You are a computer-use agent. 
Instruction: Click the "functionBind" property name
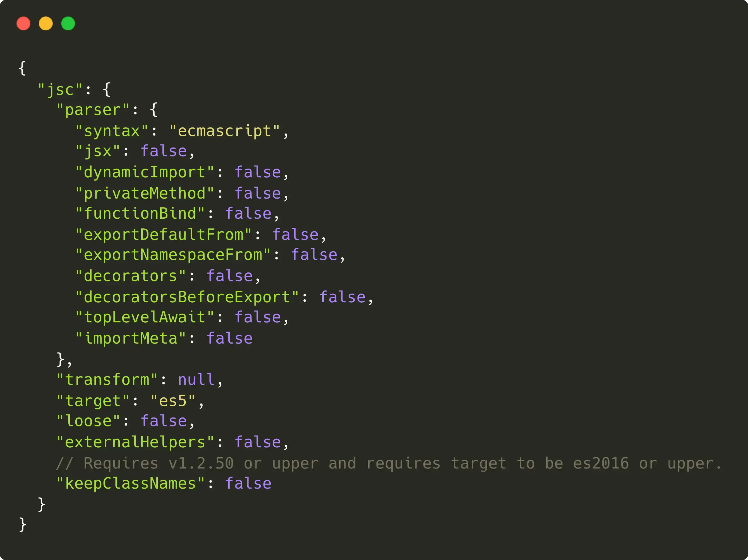coord(140,214)
